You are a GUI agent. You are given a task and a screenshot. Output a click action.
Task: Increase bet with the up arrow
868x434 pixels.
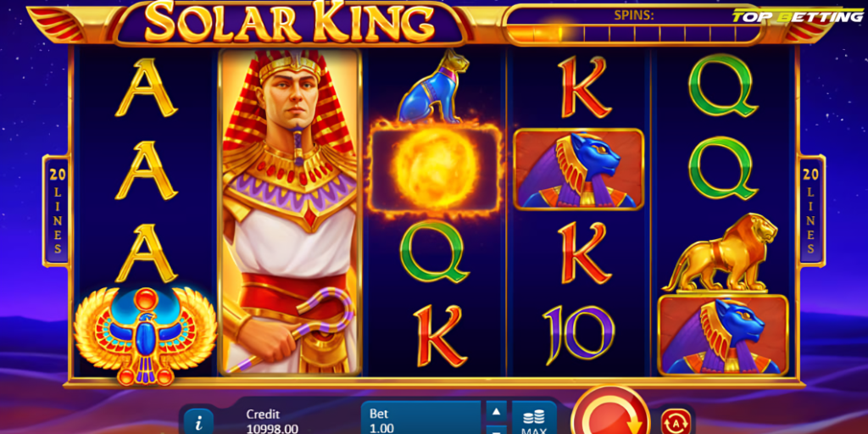[x=496, y=411]
